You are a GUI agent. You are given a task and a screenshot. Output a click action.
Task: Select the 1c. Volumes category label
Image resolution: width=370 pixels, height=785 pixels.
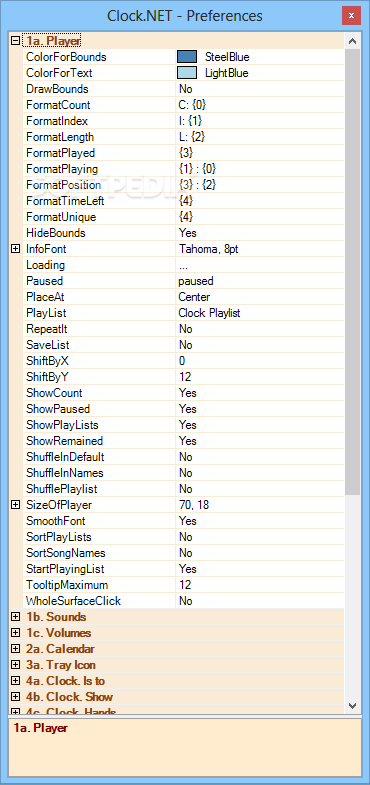click(59, 633)
